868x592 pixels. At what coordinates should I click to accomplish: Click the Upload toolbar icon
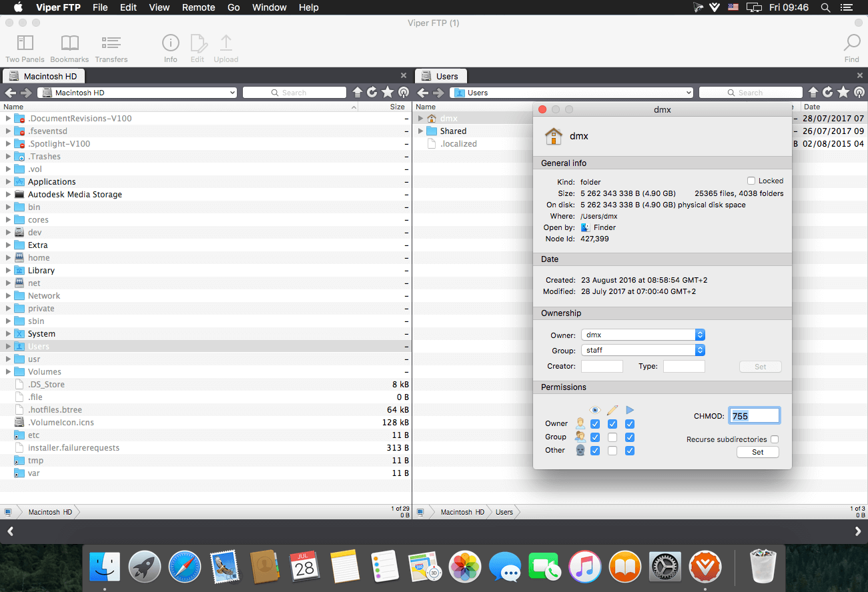(x=226, y=44)
